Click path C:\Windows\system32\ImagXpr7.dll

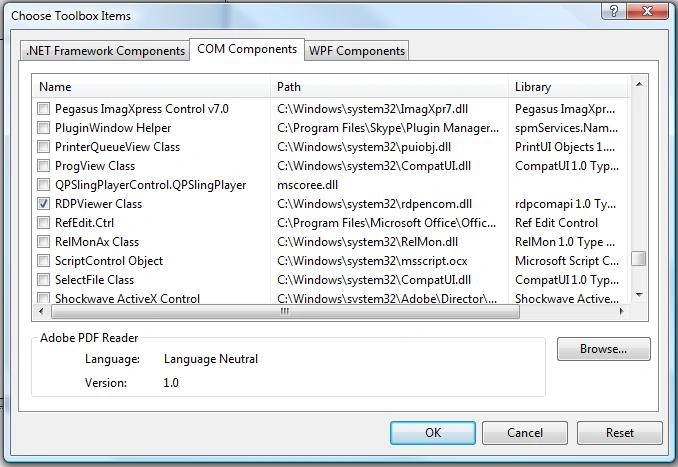tap(372, 109)
